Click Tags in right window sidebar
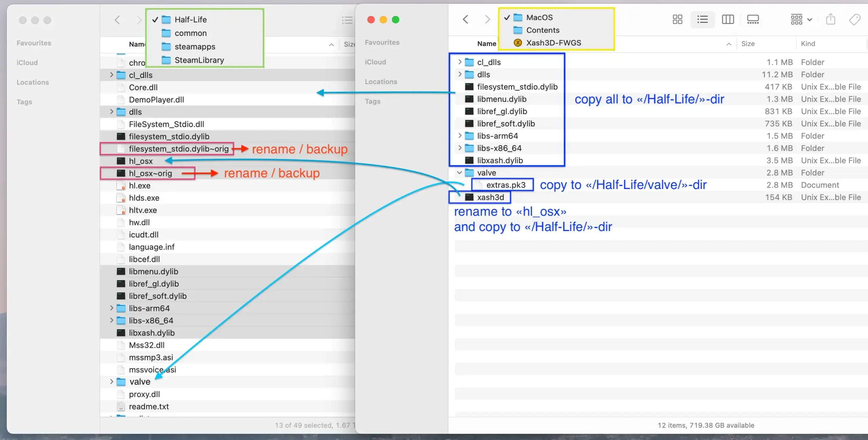The height and width of the screenshot is (440, 868). click(372, 101)
